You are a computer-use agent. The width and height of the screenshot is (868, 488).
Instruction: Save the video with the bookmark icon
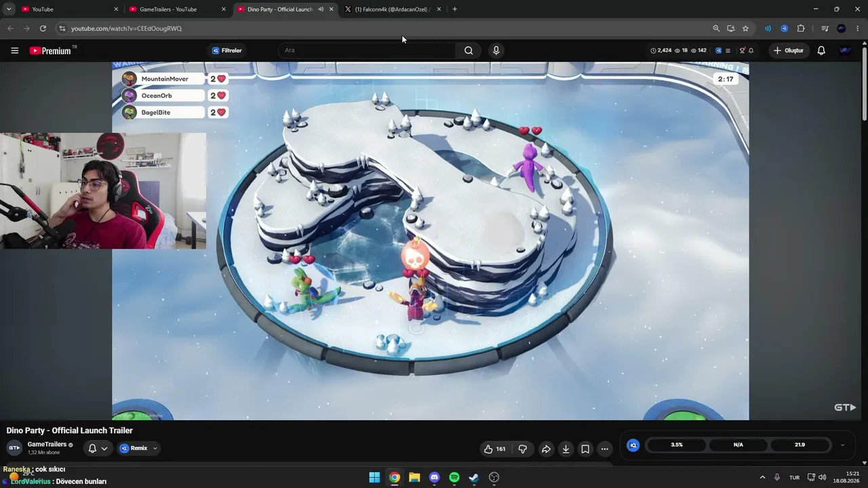pos(585,449)
